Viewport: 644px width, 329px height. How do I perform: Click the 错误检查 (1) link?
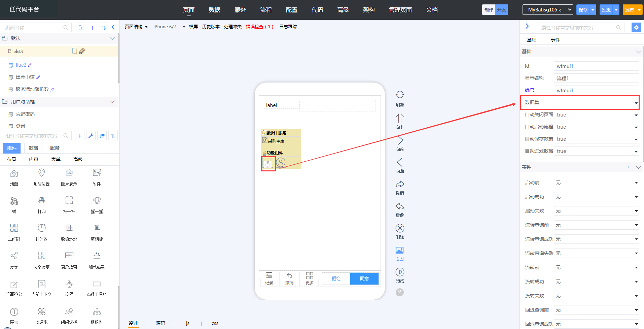(259, 27)
